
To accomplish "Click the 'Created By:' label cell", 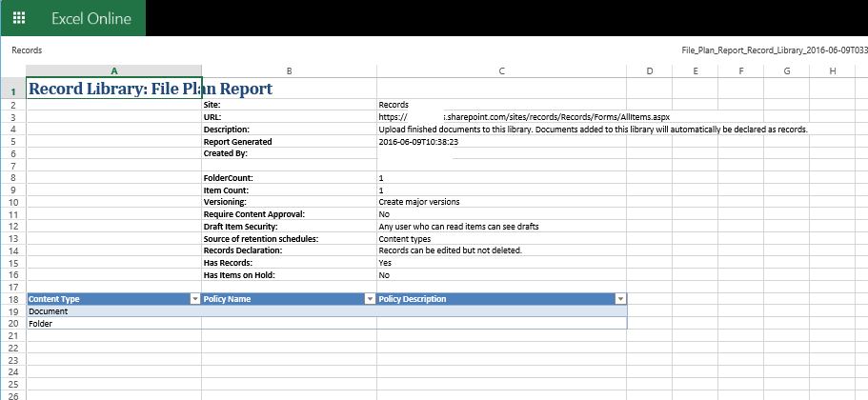I will [289, 153].
